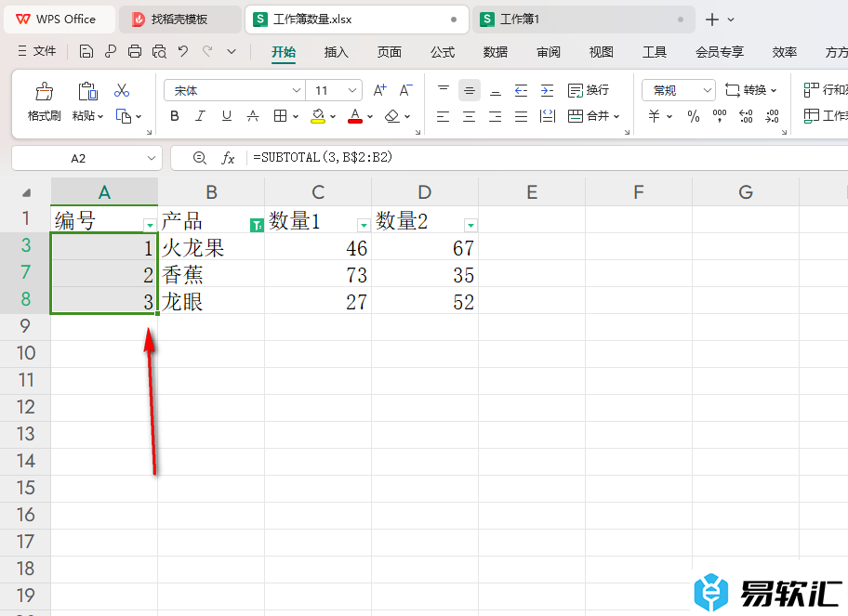Align text left
848x616 pixels.
tap(443, 116)
